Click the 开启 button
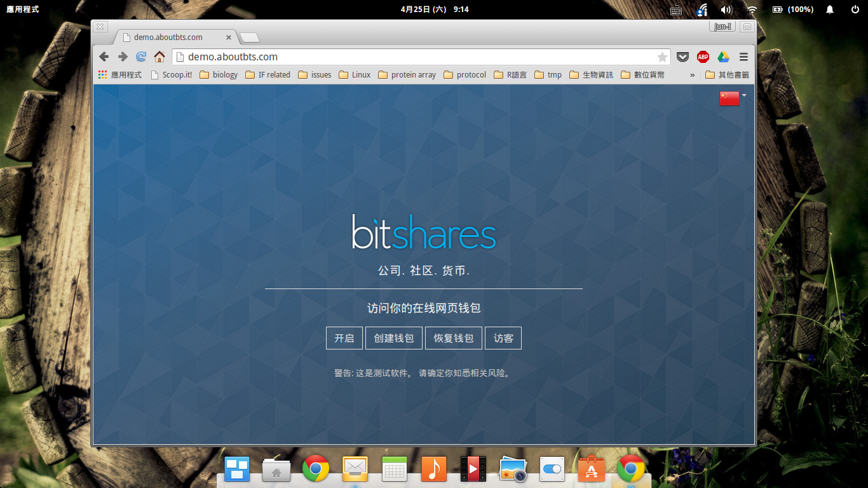This screenshot has width=868, height=488. 344,338
